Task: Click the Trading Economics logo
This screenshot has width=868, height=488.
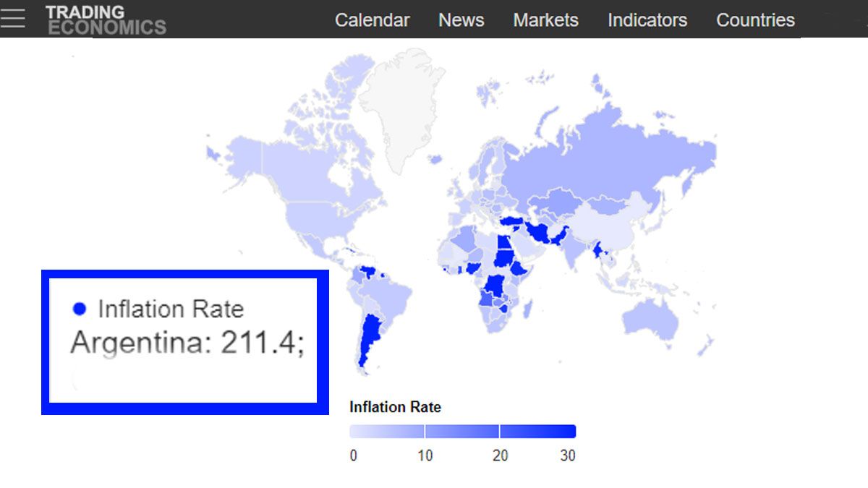Action: [x=106, y=20]
